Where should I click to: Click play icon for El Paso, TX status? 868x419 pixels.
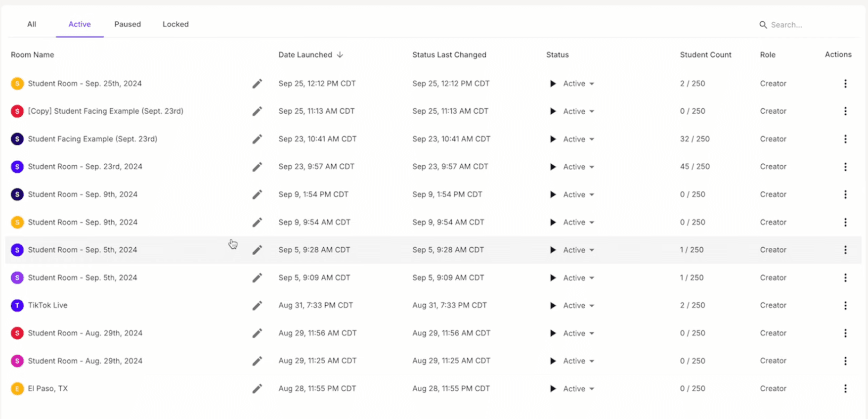(553, 389)
